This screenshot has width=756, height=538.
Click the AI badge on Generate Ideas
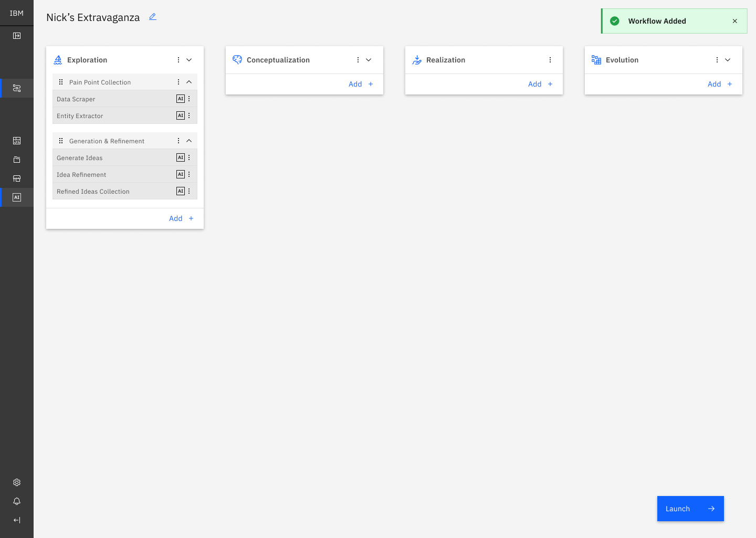click(181, 157)
